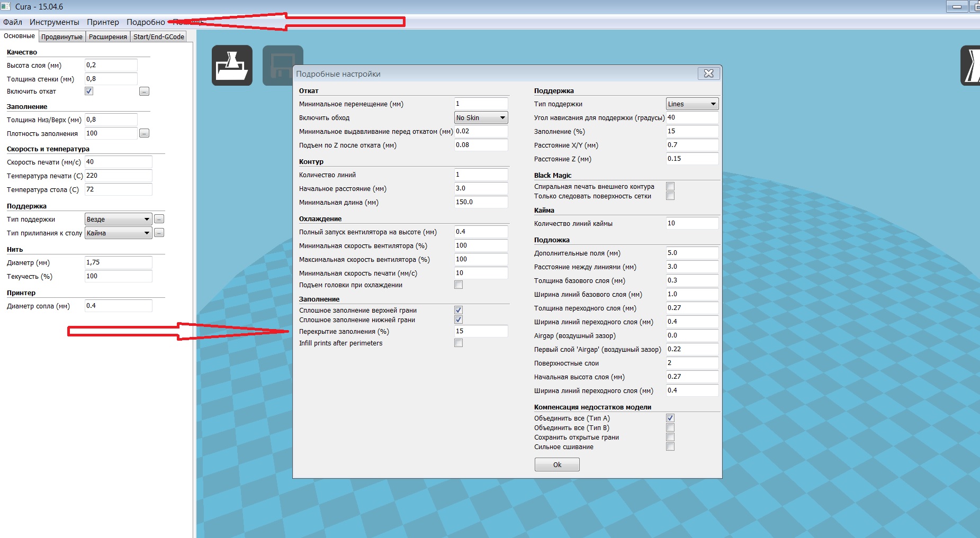Screen dimensions: 980x538
Task: Enable Infill prints after perimeters
Action: coord(458,343)
